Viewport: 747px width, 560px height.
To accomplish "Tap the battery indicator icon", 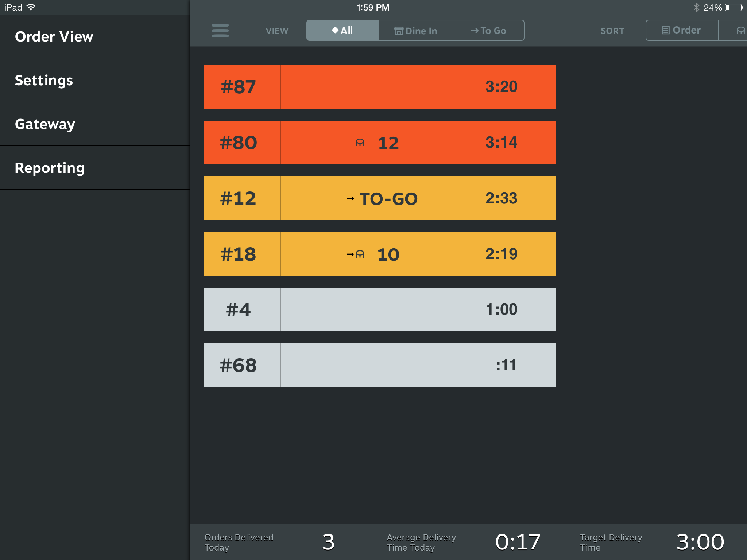I will 734,7.
